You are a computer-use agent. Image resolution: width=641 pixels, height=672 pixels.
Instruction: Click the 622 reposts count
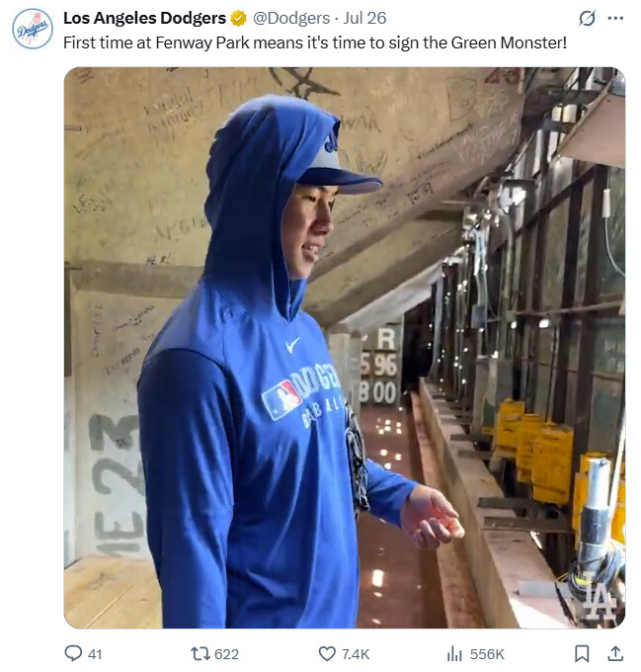(226, 654)
